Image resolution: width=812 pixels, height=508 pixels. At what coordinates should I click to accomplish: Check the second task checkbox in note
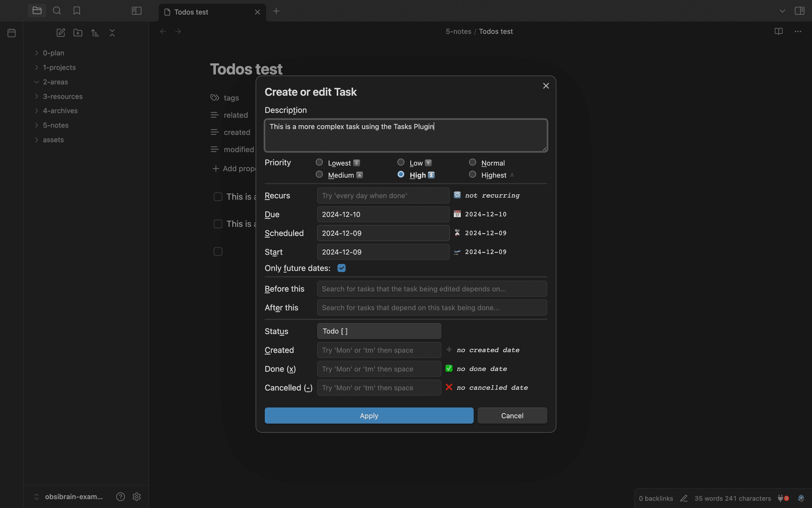point(218,224)
